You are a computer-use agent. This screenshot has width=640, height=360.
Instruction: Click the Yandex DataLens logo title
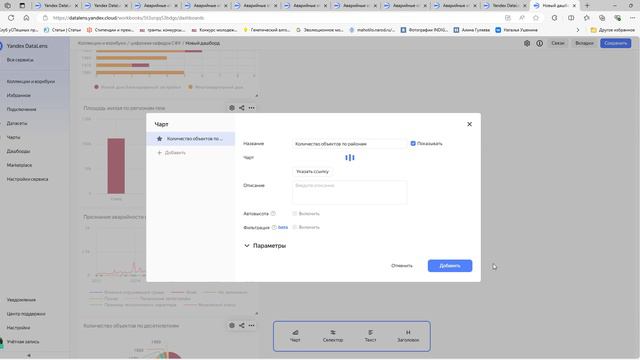[x=27, y=46]
